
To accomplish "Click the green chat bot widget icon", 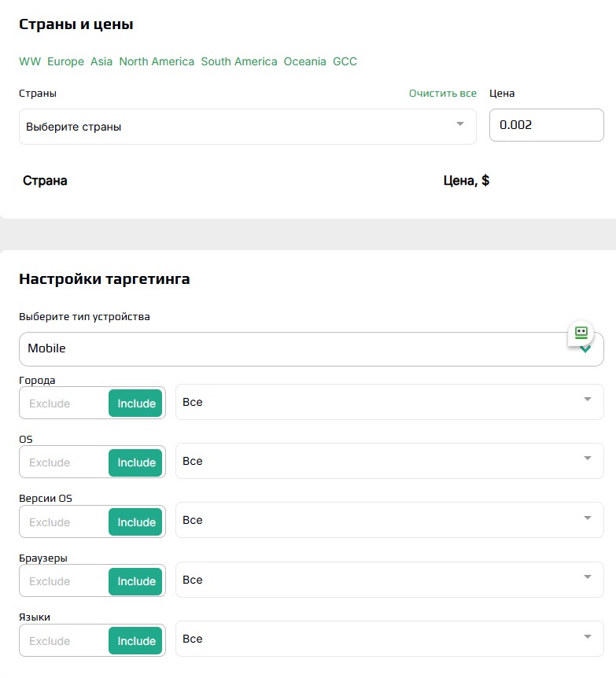I will 581,333.
